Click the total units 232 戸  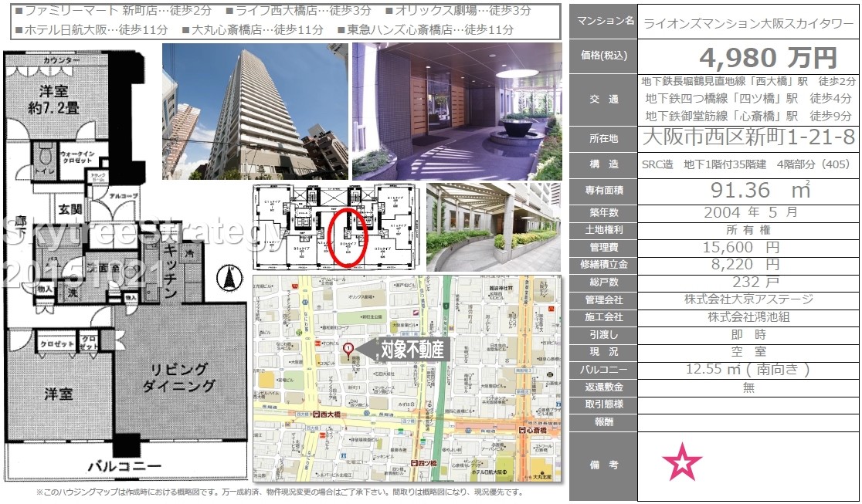[755, 282]
